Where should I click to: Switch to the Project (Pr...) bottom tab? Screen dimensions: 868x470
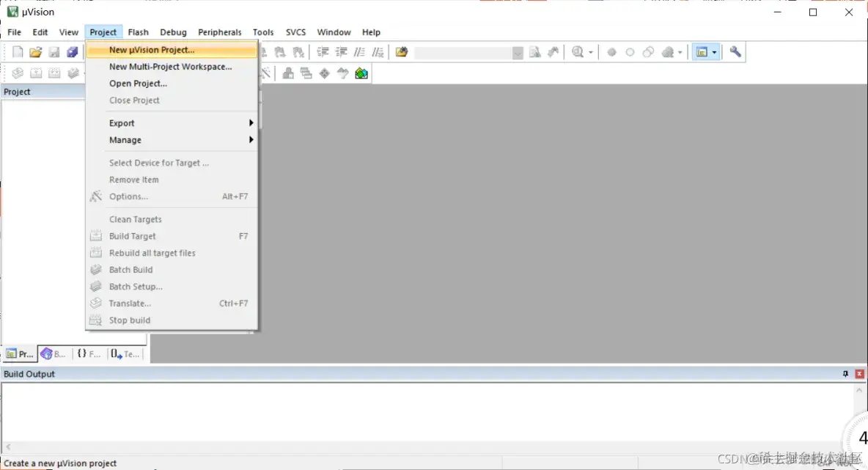(x=20, y=354)
